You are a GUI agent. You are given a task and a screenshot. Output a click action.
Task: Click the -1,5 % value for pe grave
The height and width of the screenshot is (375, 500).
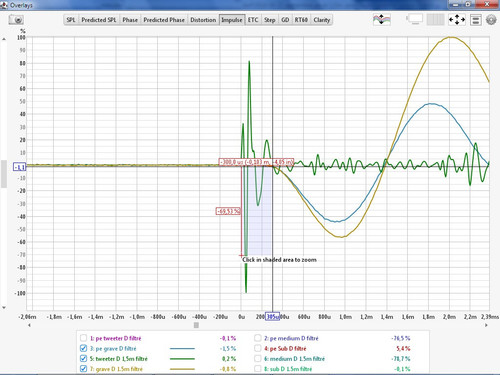click(x=228, y=349)
